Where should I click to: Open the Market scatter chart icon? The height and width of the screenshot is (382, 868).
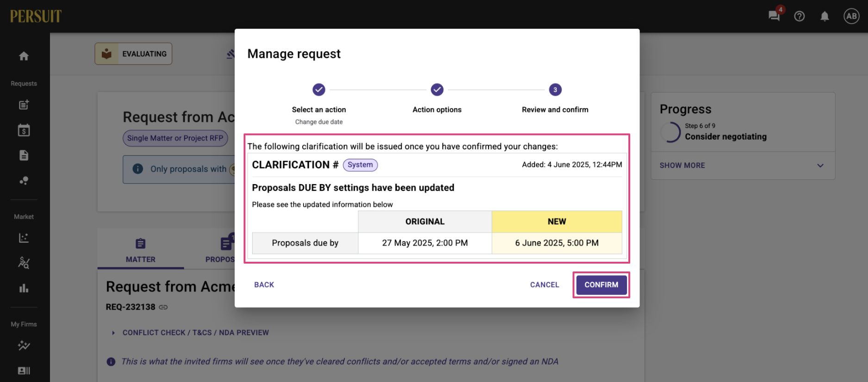coord(24,238)
